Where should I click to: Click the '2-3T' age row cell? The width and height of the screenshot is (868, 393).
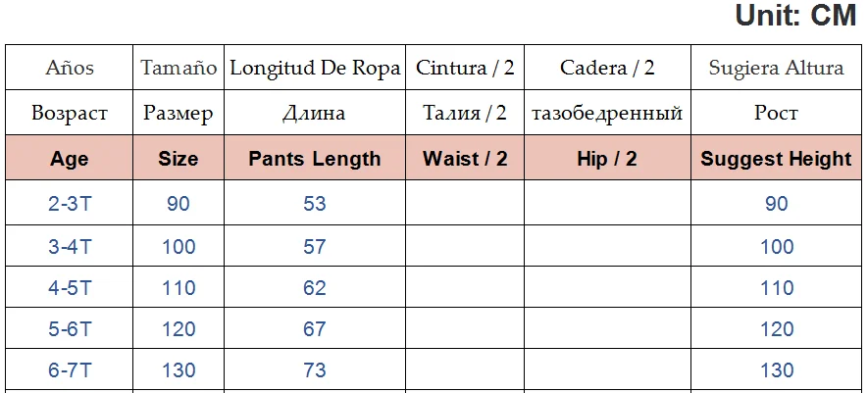pyautogui.click(x=70, y=204)
